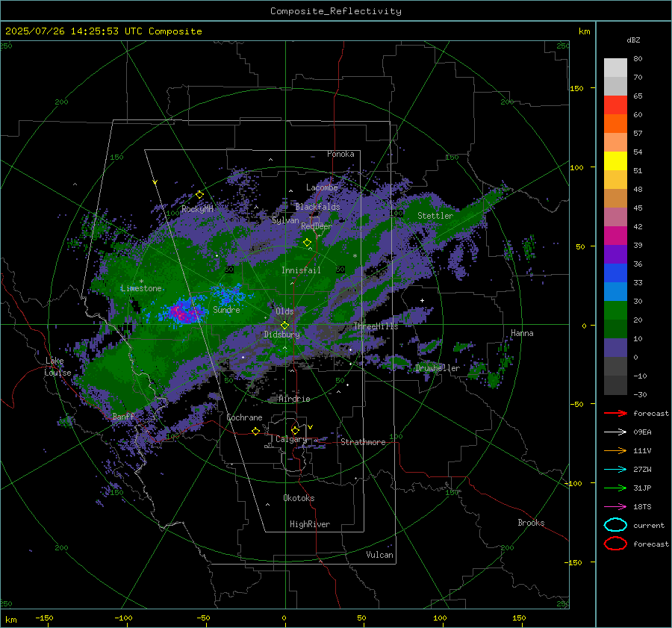The image size is (672, 628).
Task: Select the 'Limestone' map label
Action: [141, 288]
